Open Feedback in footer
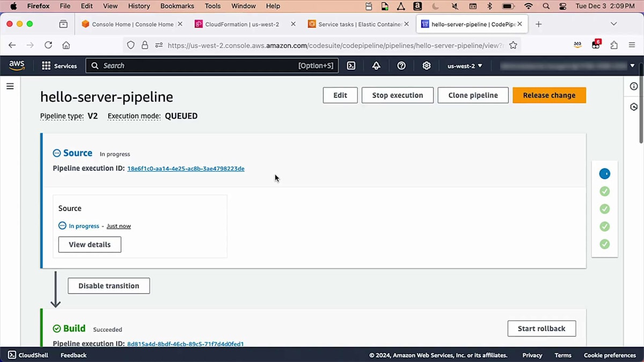 point(74,355)
